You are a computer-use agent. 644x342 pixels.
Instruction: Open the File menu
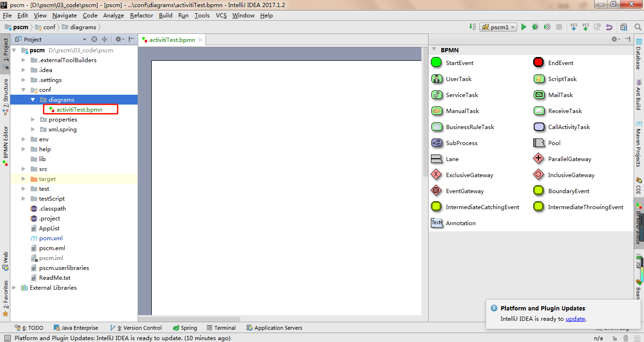7,15
